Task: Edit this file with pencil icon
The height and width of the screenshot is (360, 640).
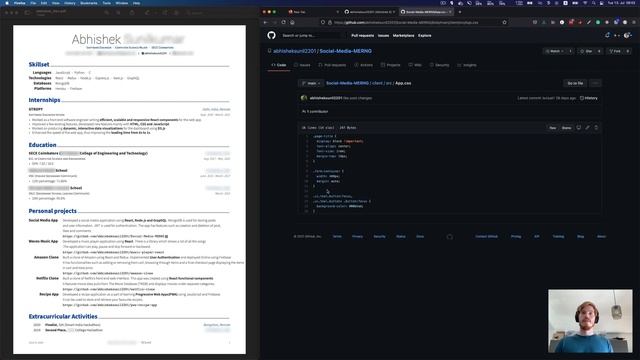Action: click(x=587, y=128)
